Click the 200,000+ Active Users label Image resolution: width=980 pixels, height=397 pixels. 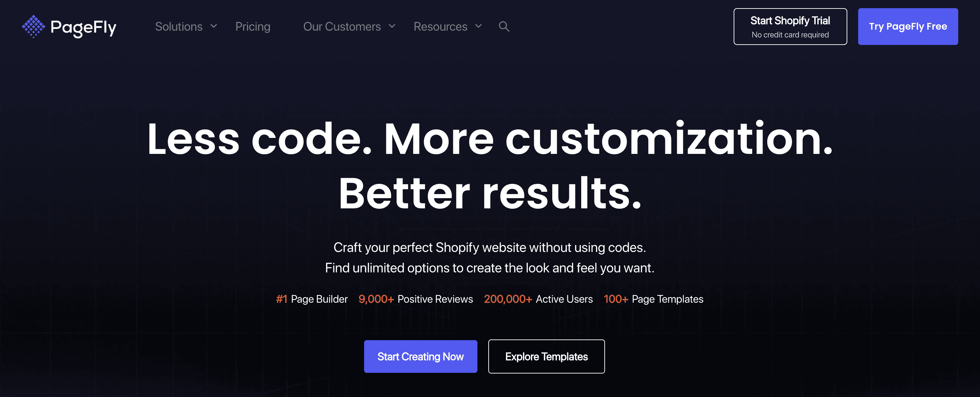pyautogui.click(x=539, y=299)
